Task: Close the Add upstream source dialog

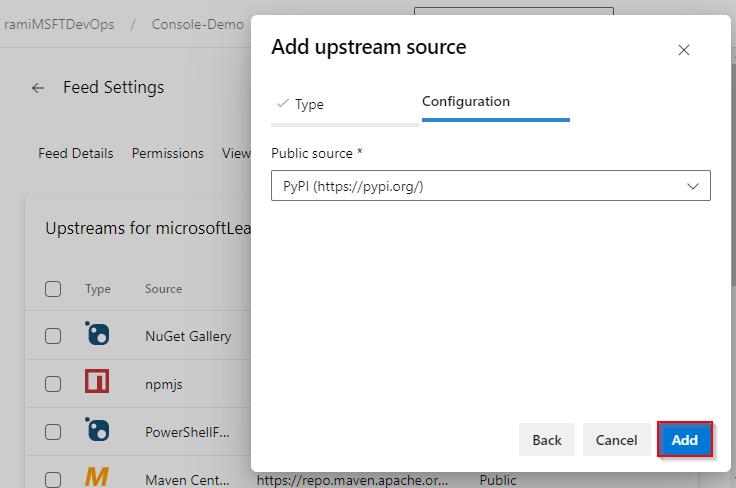Action: 684,50
